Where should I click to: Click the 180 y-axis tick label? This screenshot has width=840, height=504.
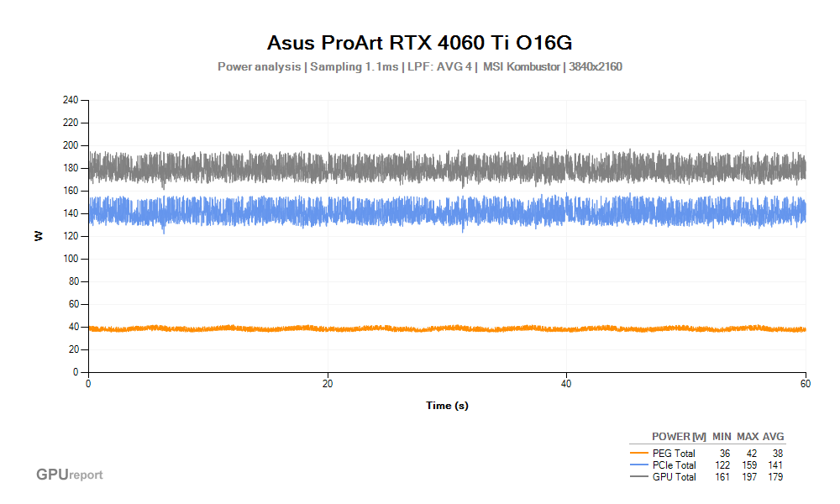tap(71, 168)
